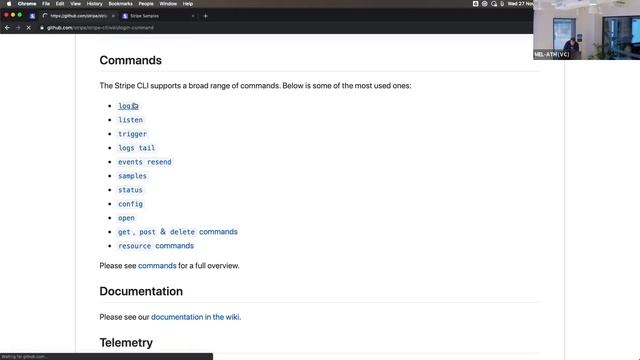The width and height of the screenshot is (640, 360).
Task: Open the config command link
Action: coord(131,204)
